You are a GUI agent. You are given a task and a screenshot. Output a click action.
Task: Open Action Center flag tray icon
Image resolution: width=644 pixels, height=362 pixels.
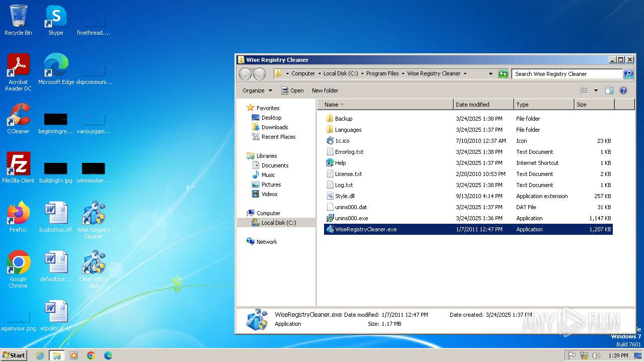click(572, 355)
